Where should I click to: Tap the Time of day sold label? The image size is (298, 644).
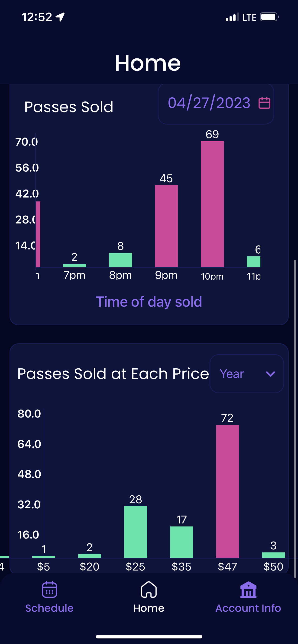coord(149,302)
